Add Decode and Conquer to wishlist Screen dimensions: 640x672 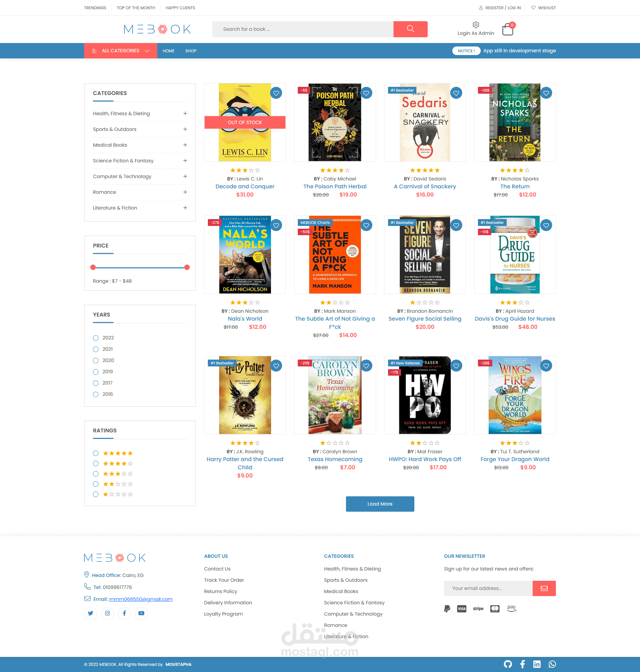(276, 93)
